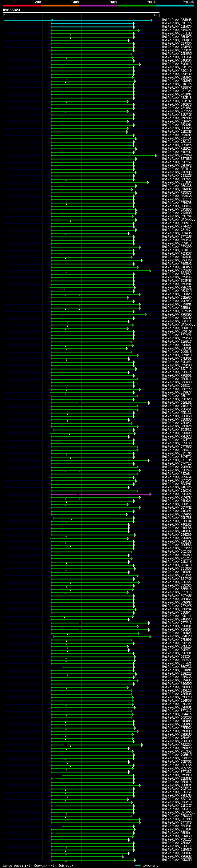Screen dimensions: 197x868
Task: Select the UniRef100_P62229 entry
Action: [x=177, y=111]
